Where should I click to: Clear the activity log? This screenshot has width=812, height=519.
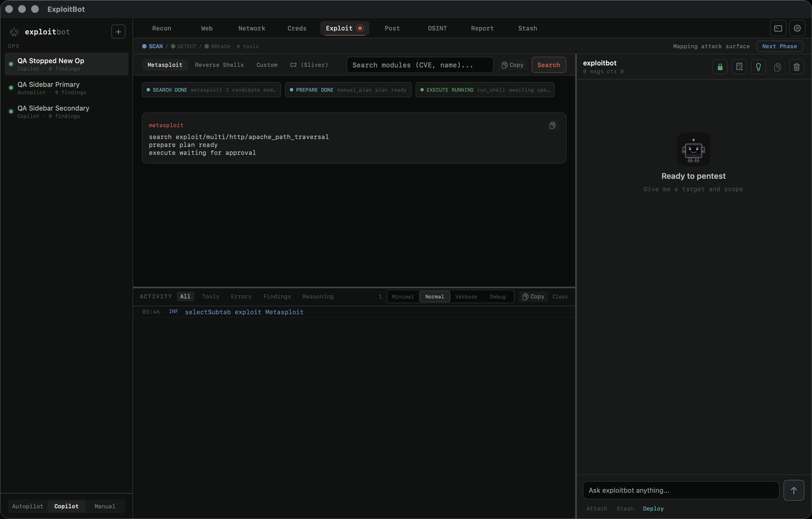(560, 297)
